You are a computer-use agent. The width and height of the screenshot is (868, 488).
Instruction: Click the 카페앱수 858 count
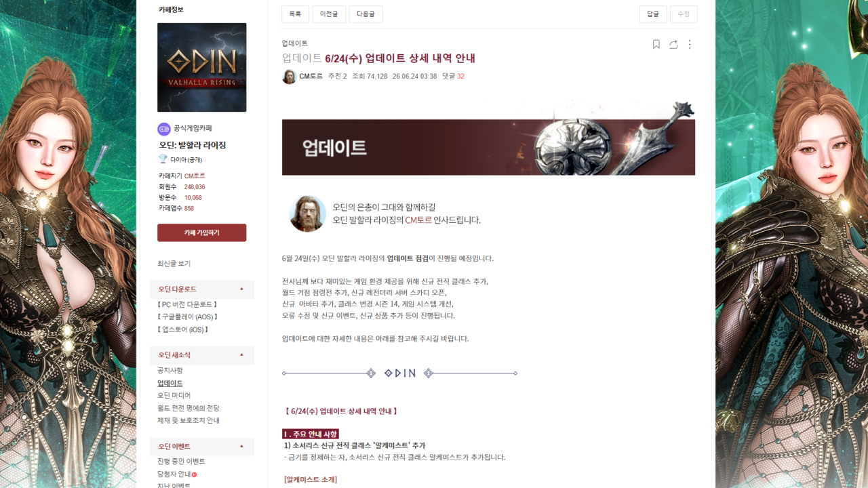(x=176, y=209)
